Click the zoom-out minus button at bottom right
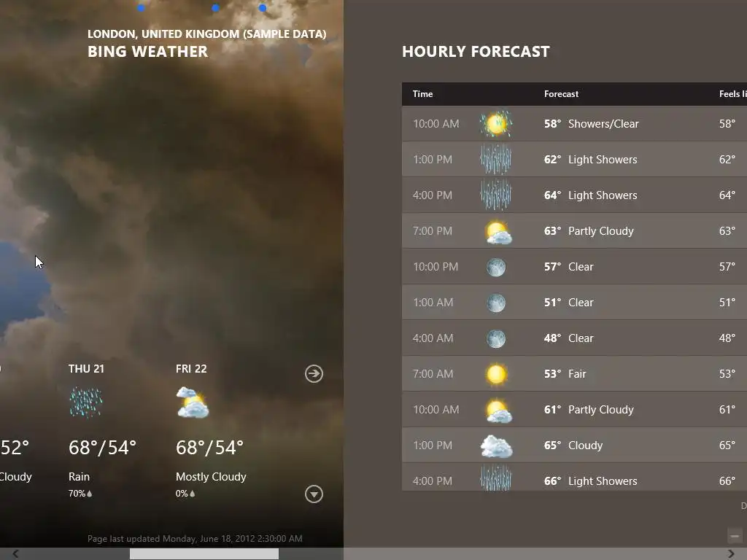This screenshot has height=560, width=747. tap(735, 536)
